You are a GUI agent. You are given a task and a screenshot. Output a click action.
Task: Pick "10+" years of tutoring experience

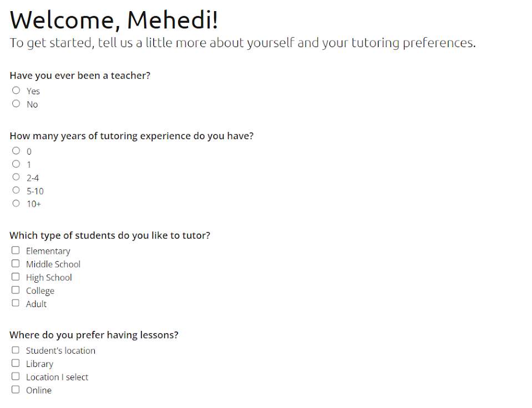(x=16, y=203)
